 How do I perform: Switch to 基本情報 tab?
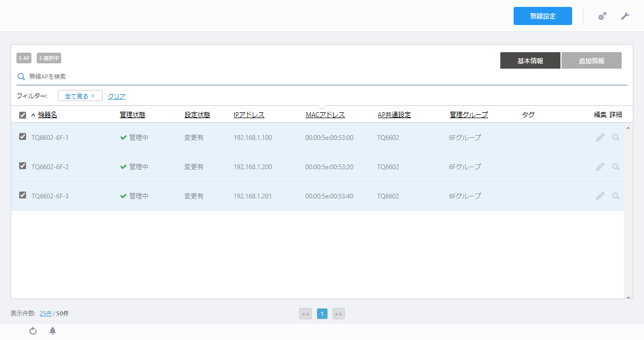pyautogui.click(x=530, y=61)
